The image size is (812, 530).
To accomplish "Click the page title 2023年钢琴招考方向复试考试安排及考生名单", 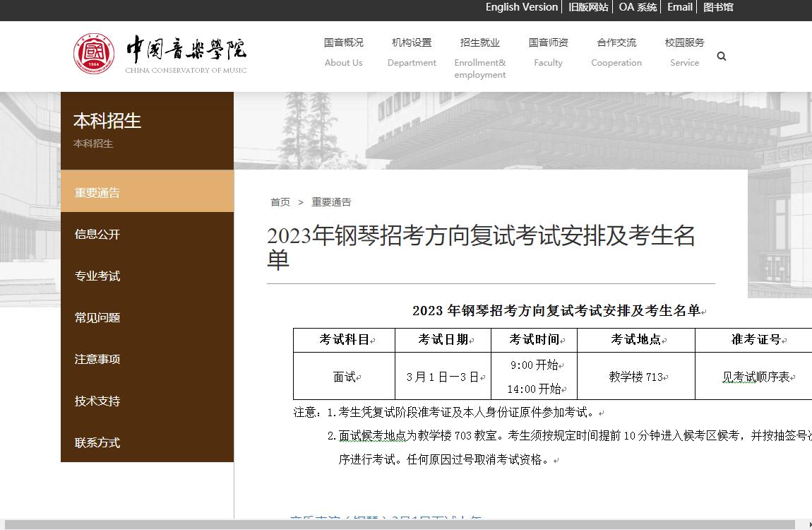I will click(x=481, y=247).
